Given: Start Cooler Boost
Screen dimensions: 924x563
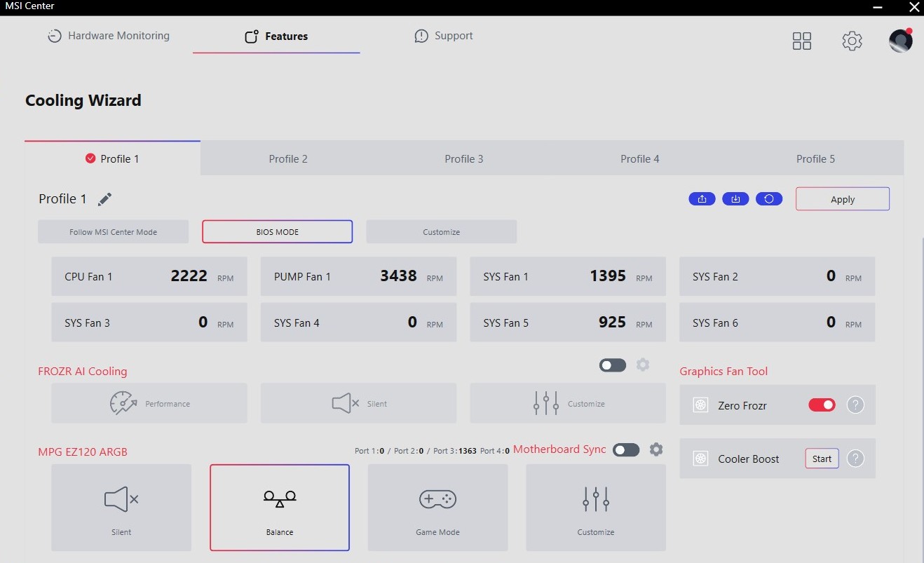Looking at the screenshot, I should tap(822, 459).
